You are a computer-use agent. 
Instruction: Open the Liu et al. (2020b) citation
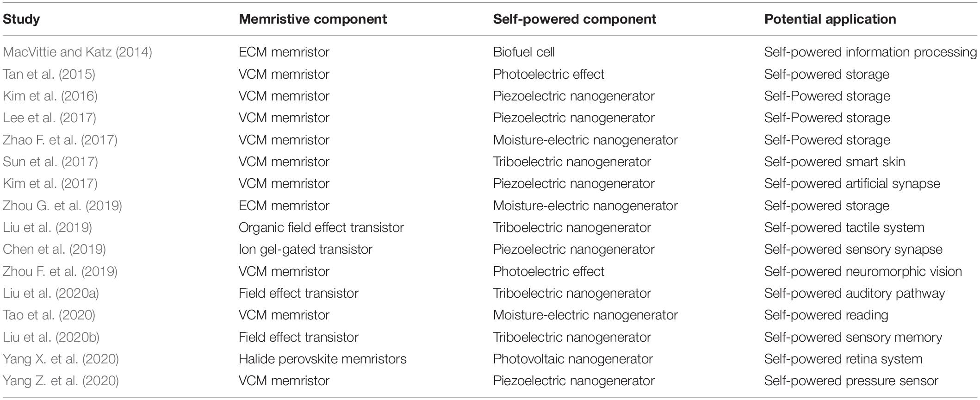pos(51,337)
